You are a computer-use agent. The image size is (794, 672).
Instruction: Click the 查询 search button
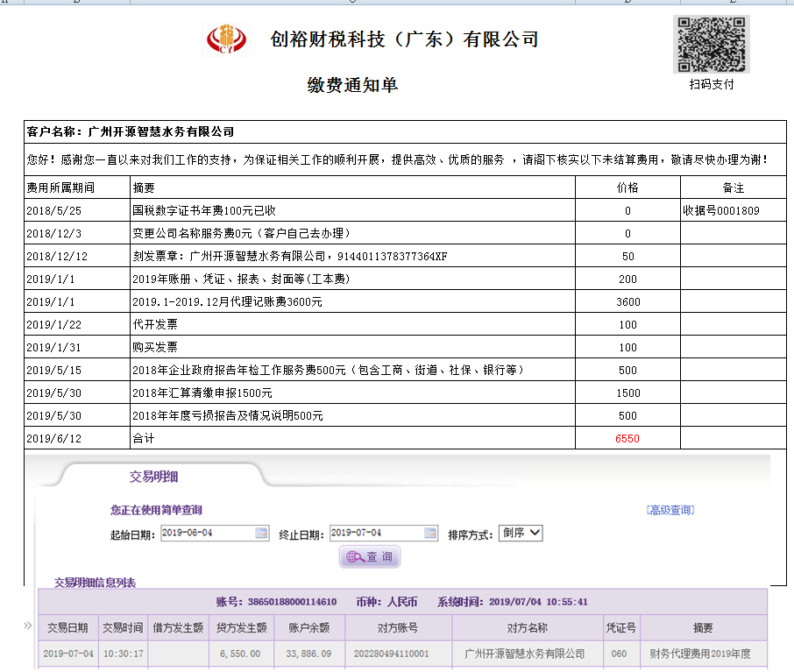tap(370, 556)
